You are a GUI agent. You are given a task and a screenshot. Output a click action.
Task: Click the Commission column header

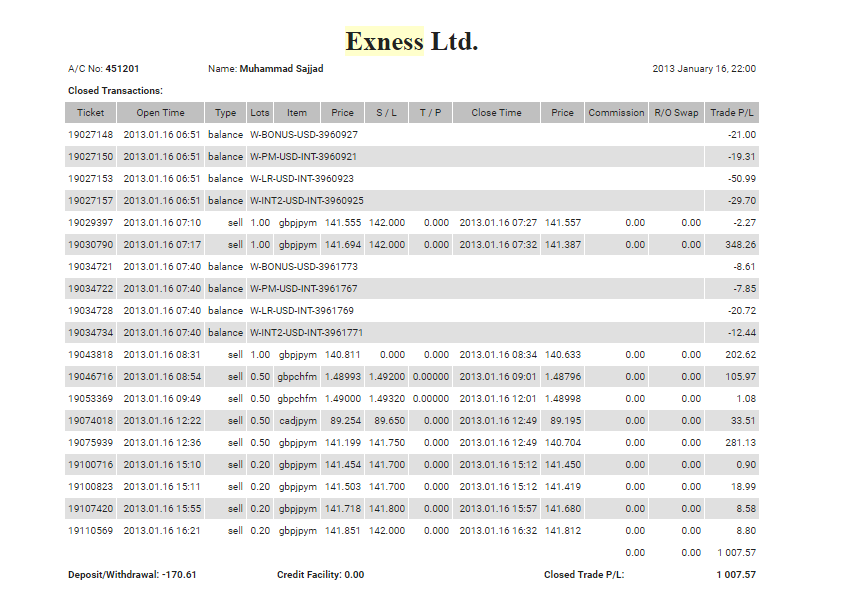616,112
